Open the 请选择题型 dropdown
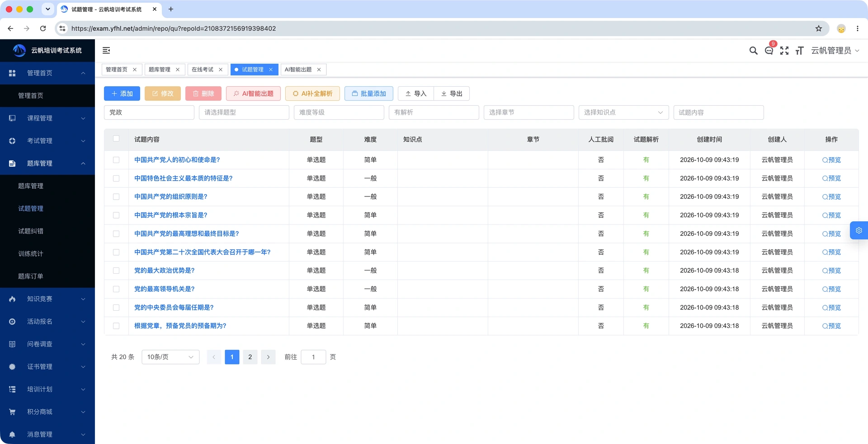The width and height of the screenshot is (868, 444). click(244, 112)
